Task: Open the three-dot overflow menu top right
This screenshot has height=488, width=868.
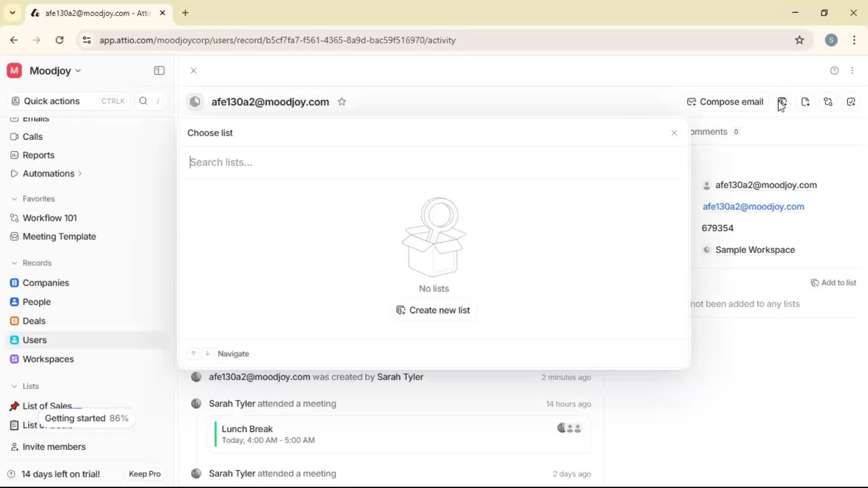Action: click(853, 70)
